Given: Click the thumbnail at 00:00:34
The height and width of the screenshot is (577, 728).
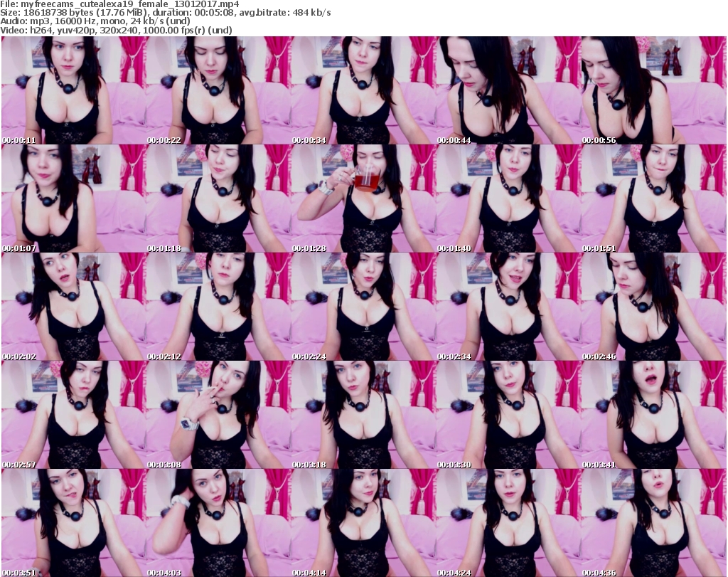Looking at the screenshot, I should [x=363, y=90].
